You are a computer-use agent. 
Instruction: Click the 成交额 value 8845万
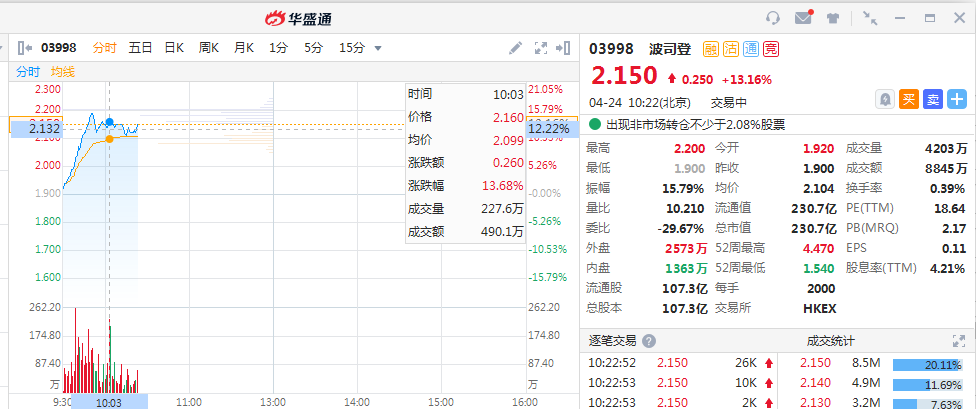946,169
